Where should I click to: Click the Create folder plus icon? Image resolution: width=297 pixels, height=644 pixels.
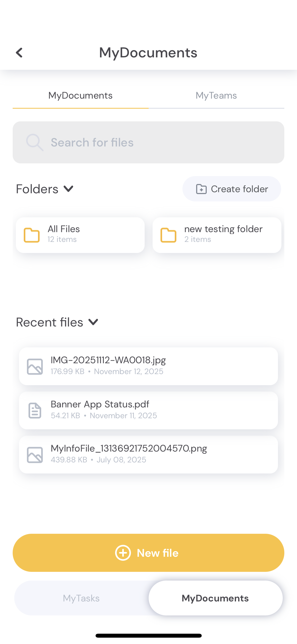point(201,189)
